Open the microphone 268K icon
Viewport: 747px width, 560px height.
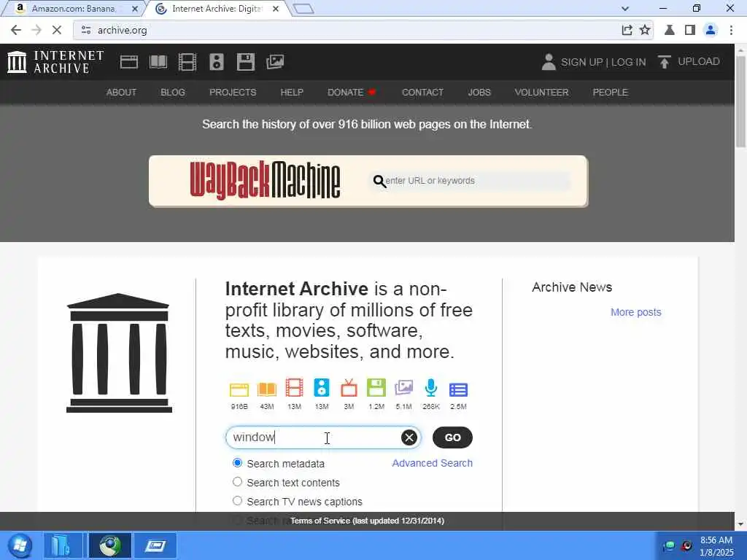(x=430, y=388)
